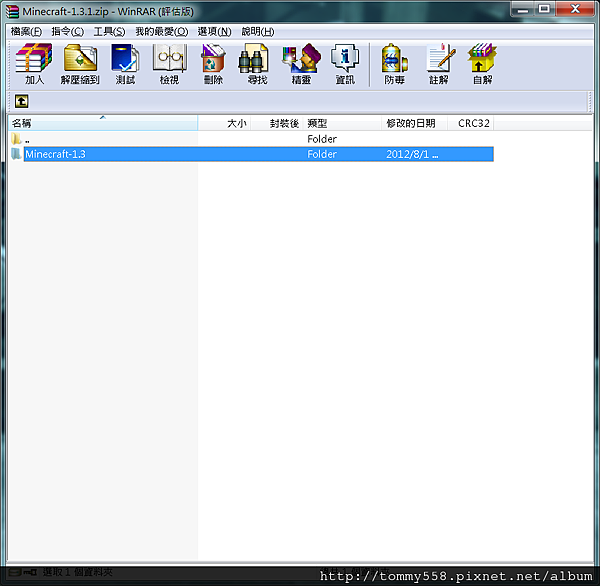Maximize the WinRAR window
600x586 pixels.
click(x=545, y=9)
